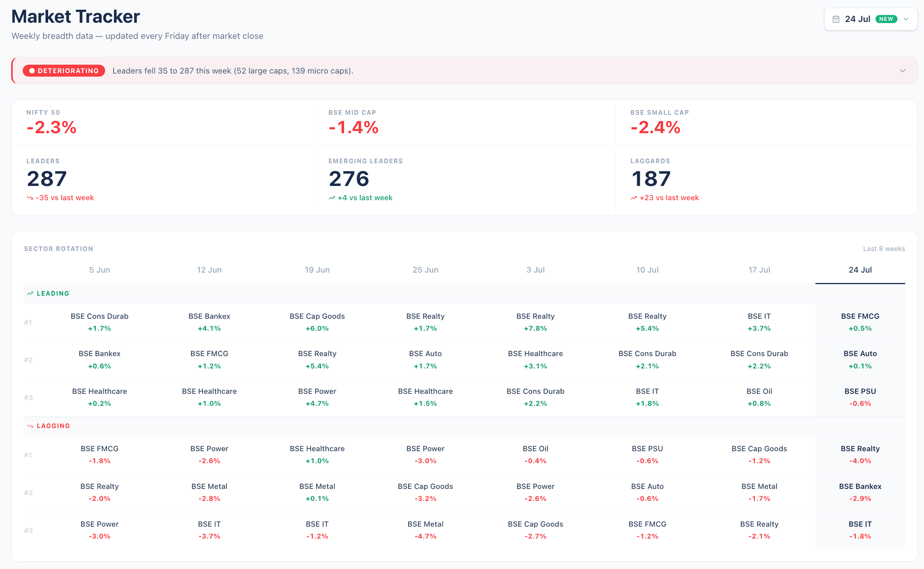The width and height of the screenshot is (924, 569).
Task: Click the BSE Small Cap value -2.4%
Action: tap(656, 127)
